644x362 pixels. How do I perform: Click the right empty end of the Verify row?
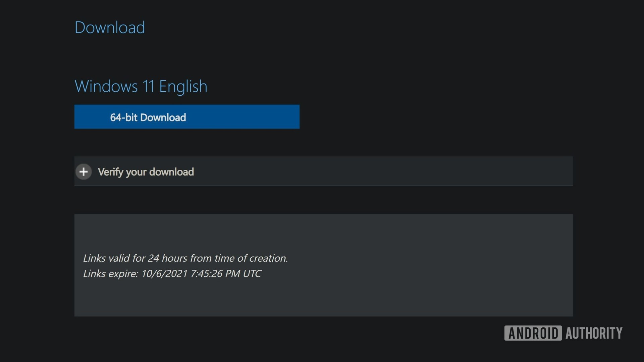tap(503, 171)
